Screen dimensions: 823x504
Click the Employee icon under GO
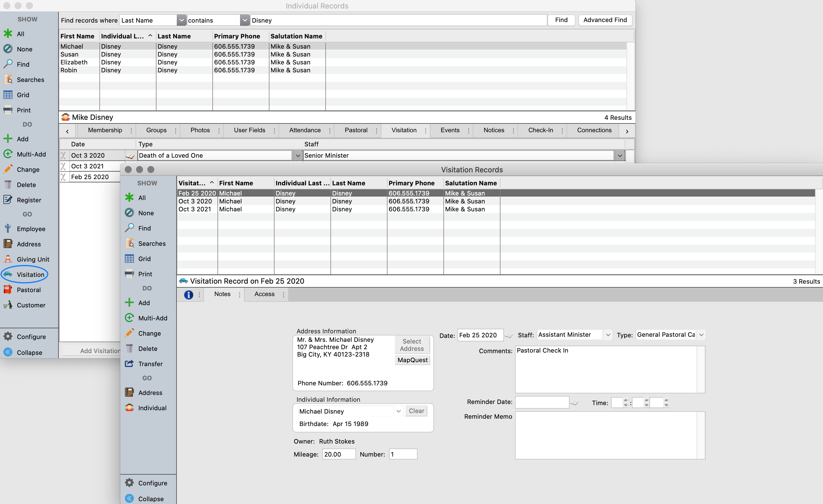click(x=8, y=229)
